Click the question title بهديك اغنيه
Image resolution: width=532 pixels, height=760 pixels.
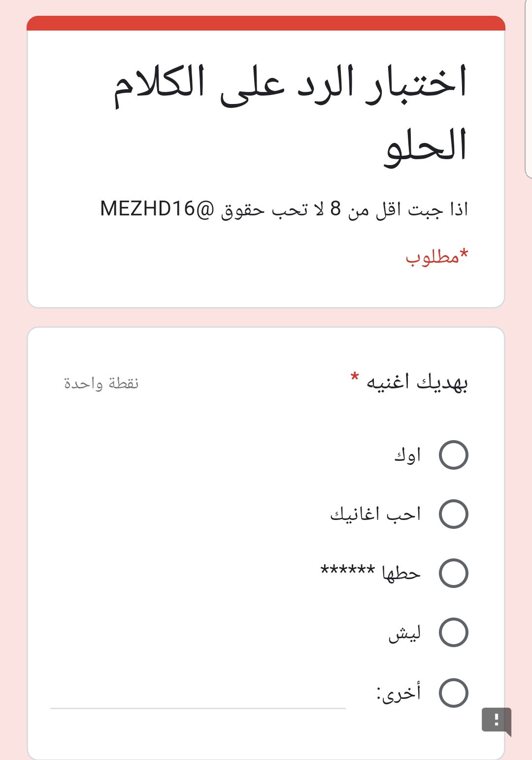point(417,383)
